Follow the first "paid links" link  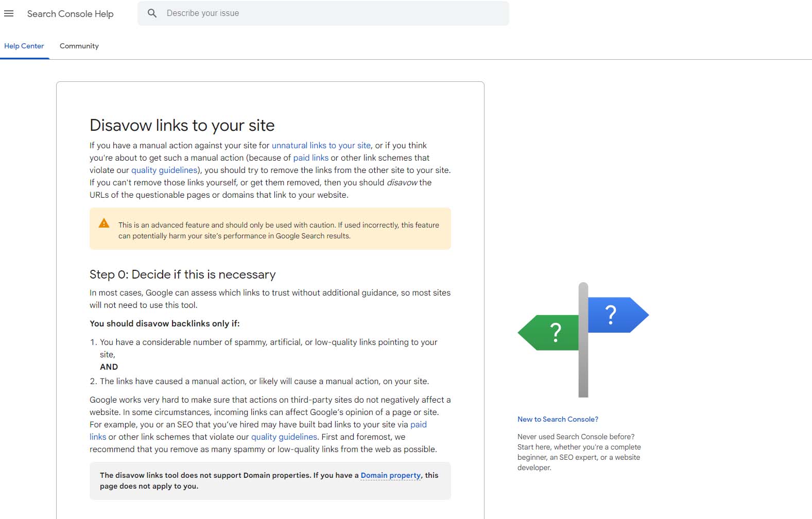click(x=310, y=158)
